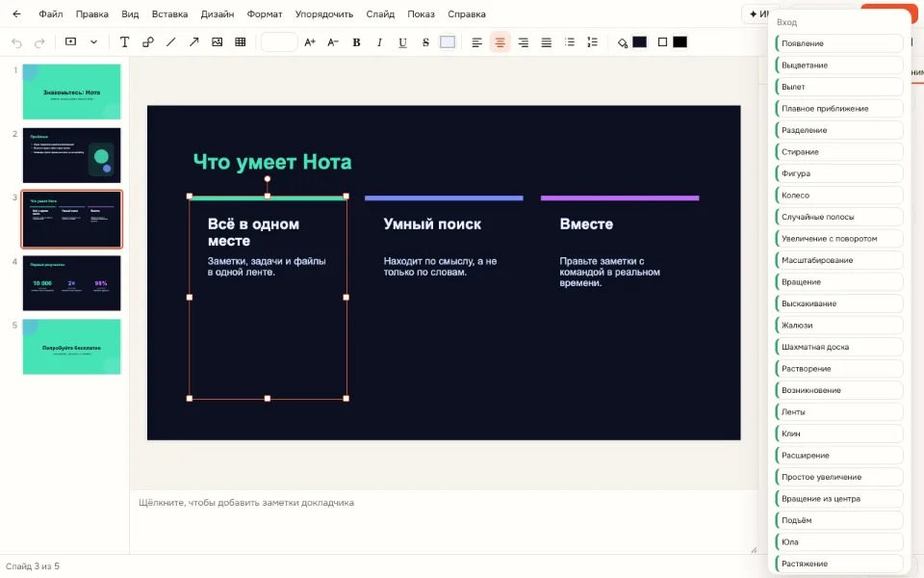Viewport: 924px width, 578px height.
Task: Click the speaker notes field
Action: pyautogui.click(x=443, y=521)
